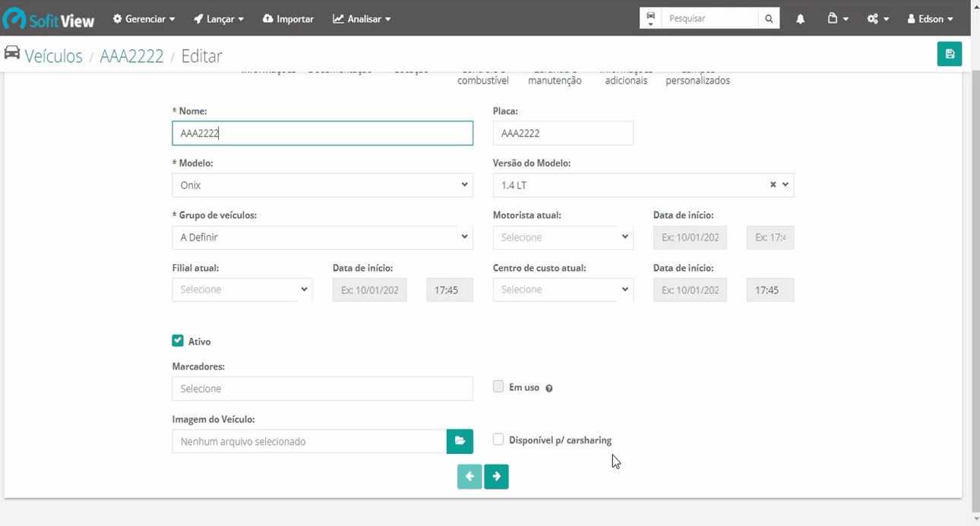Image resolution: width=980 pixels, height=526 pixels.
Task: Click the Marcadores selection field
Action: (x=322, y=389)
